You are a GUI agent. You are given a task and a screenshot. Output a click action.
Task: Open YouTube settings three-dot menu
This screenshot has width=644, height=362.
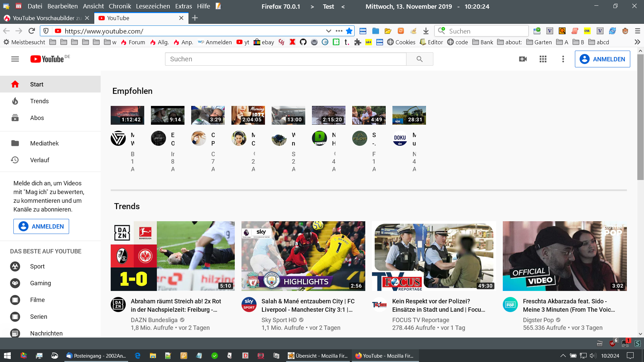pyautogui.click(x=563, y=59)
